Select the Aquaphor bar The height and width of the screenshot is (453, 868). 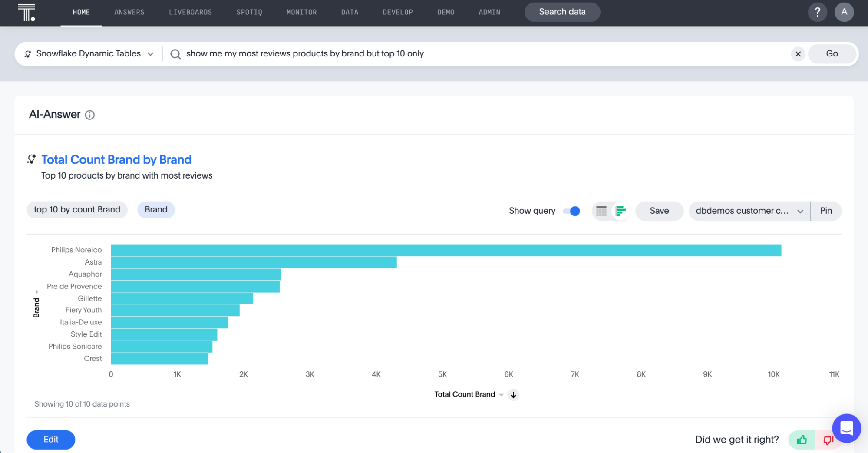tap(196, 274)
